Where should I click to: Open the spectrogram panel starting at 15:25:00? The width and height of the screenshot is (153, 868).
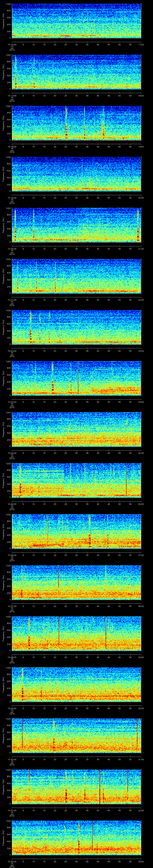[76, 480]
